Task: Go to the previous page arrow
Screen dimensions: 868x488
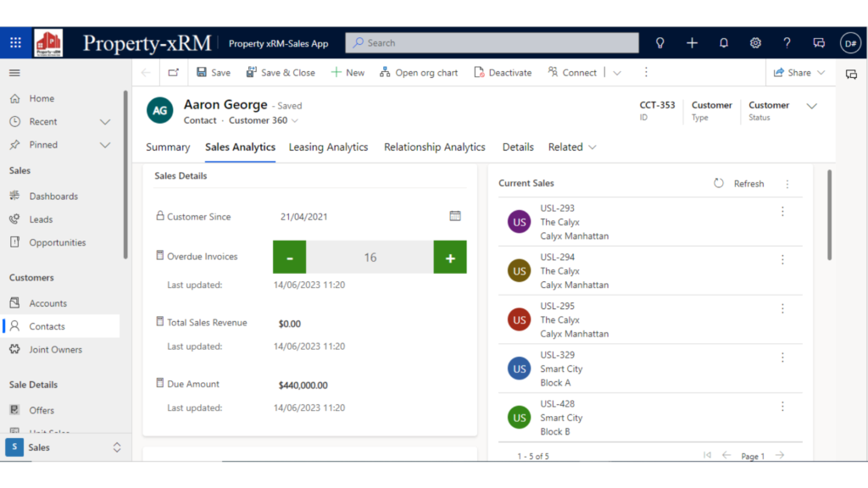Action: [x=726, y=455]
